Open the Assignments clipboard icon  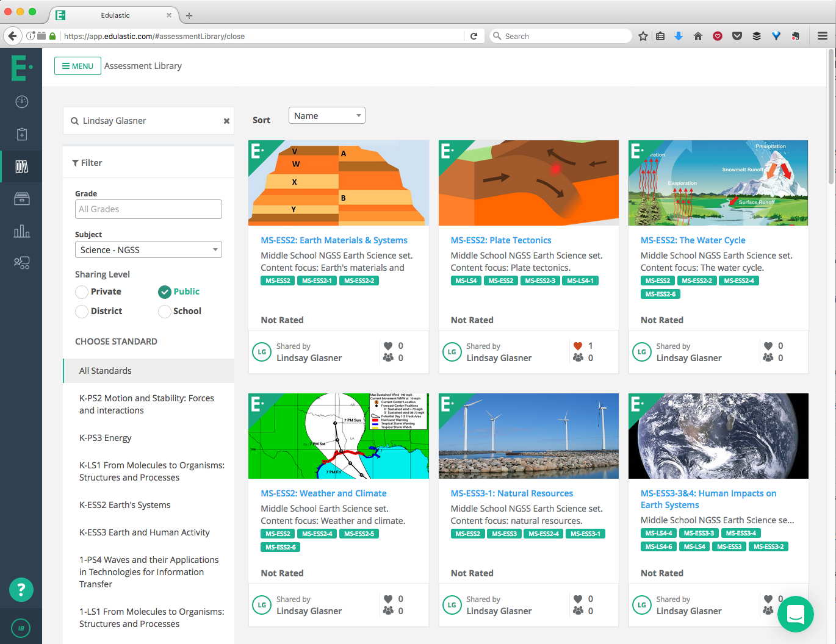pyautogui.click(x=21, y=134)
